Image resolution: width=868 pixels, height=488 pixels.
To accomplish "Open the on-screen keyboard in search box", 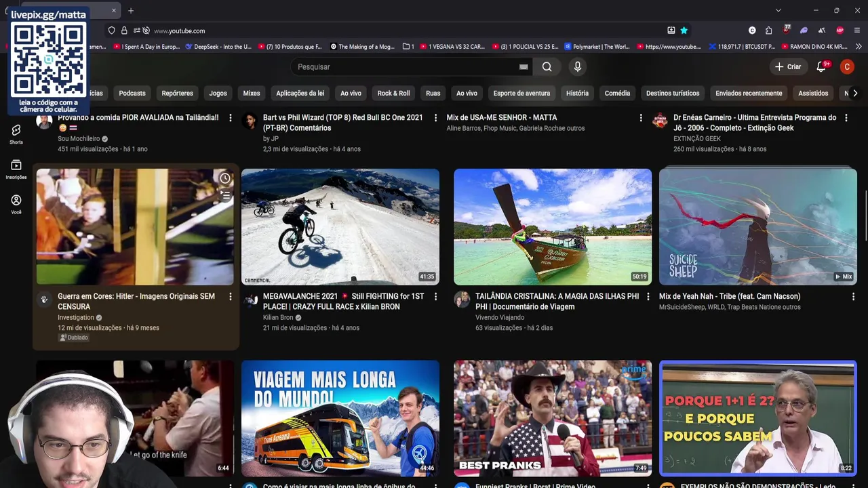I will pyautogui.click(x=524, y=66).
